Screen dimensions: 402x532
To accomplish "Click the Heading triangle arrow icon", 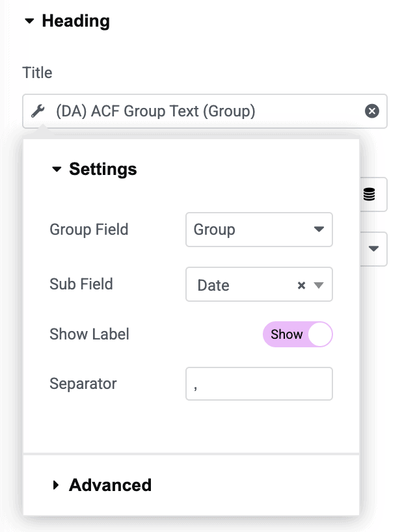I will pos(29,21).
